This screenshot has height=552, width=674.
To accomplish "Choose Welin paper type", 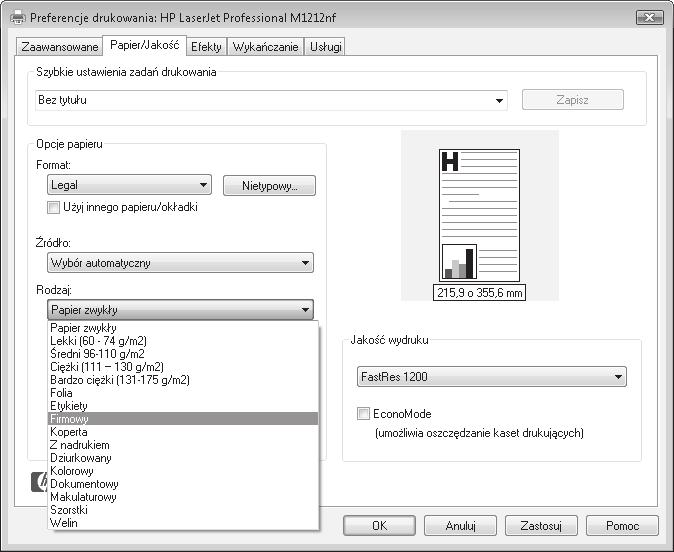I will (x=183, y=523).
